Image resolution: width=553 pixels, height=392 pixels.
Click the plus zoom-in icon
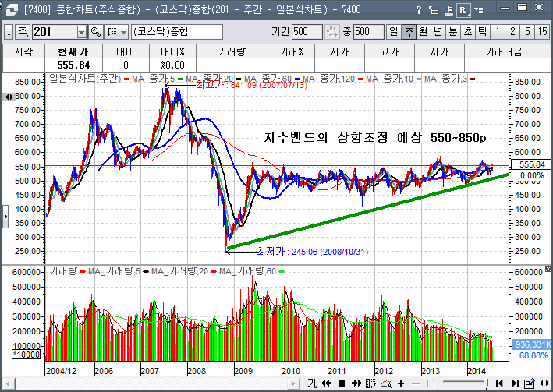[x=401, y=383]
